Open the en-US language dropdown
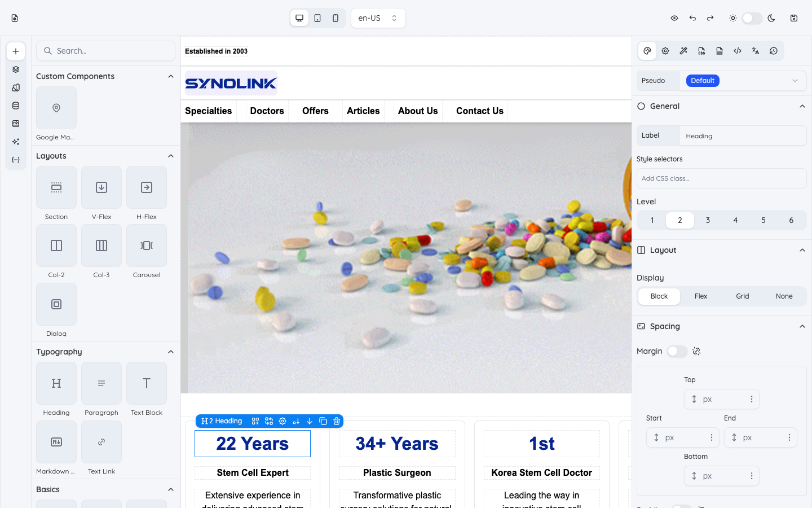 tap(378, 18)
